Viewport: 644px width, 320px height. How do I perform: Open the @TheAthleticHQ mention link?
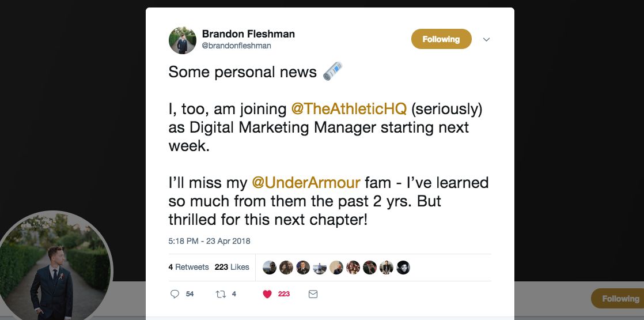(x=349, y=108)
